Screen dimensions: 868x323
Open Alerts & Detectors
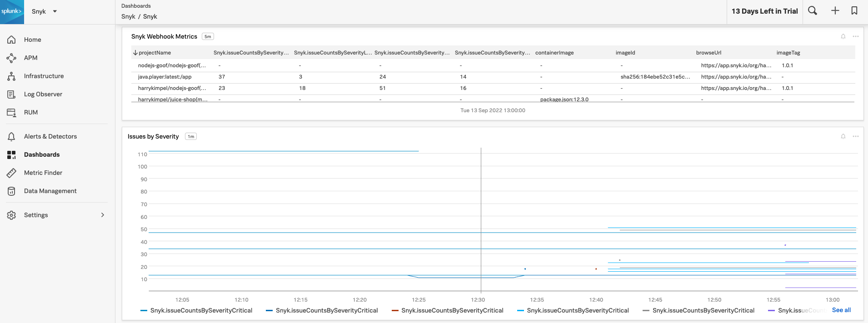(50, 136)
